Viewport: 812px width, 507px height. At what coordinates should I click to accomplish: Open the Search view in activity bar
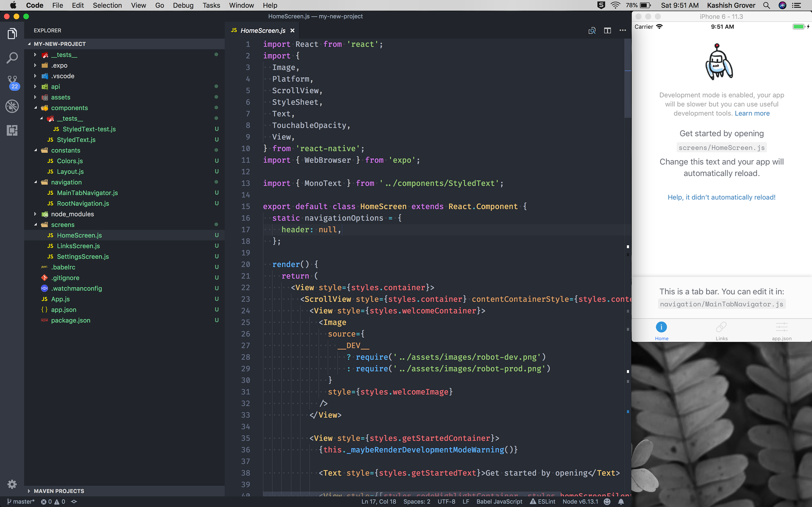tap(12, 58)
